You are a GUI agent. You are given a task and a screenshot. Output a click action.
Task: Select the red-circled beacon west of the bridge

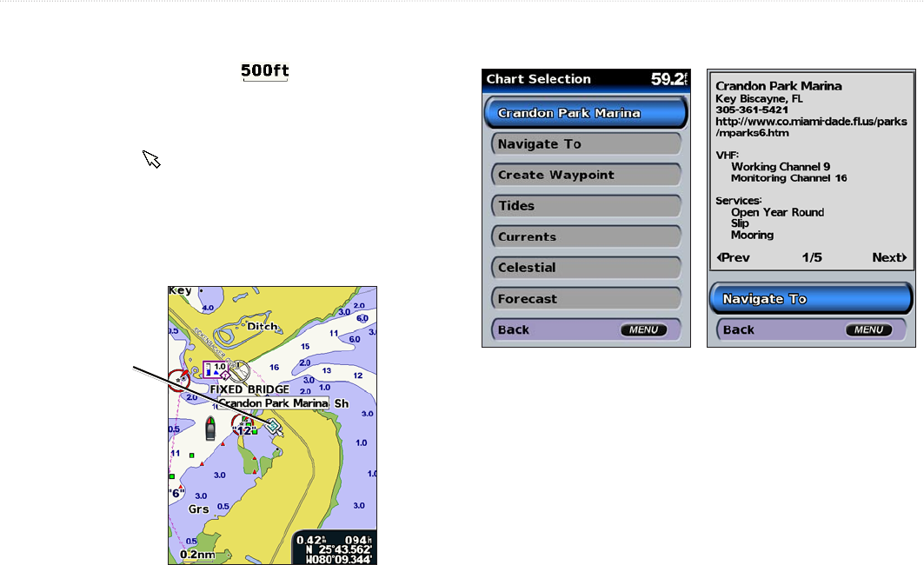[179, 380]
